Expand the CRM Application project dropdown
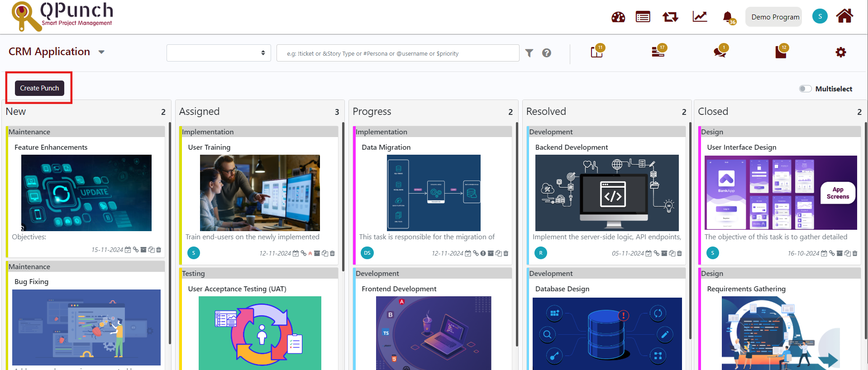The image size is (868, 370). tap(101, 52)
